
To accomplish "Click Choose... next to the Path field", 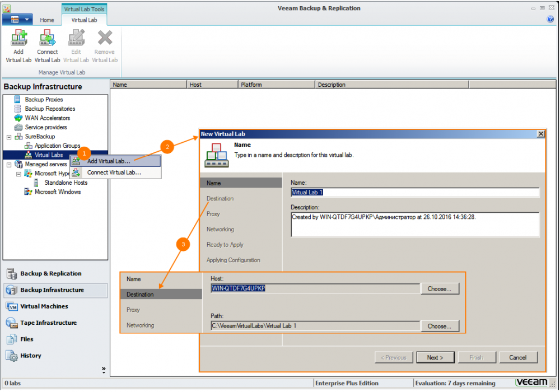I will click(440, 326).
